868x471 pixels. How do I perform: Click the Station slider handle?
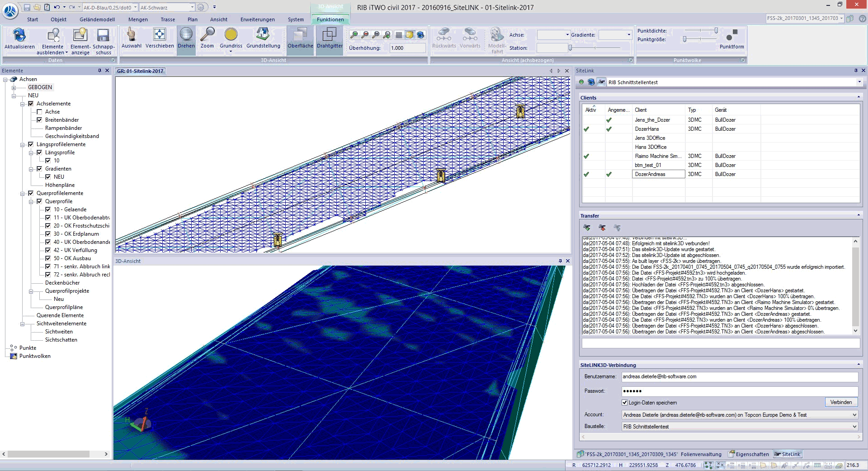570,48
